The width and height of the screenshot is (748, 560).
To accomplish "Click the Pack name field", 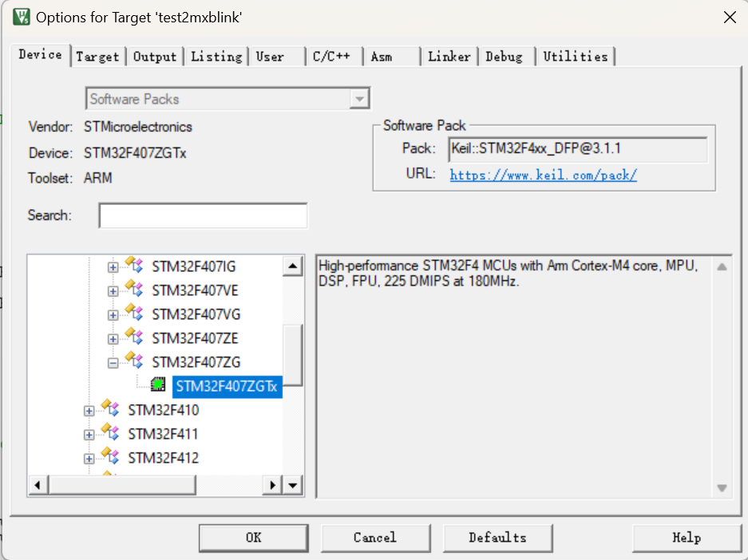I will tap(578, 149).
